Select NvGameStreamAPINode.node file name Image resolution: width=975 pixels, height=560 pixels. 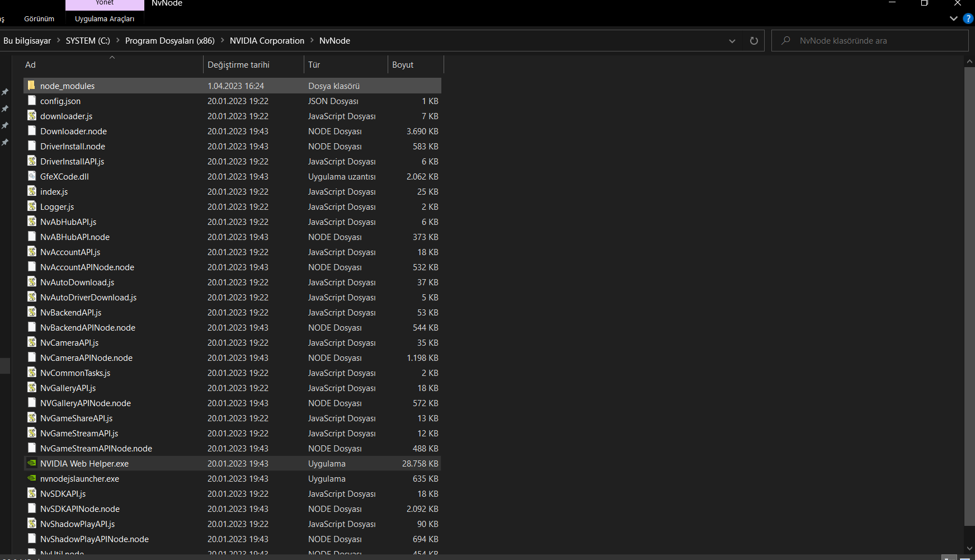click(x=96, y=448)
